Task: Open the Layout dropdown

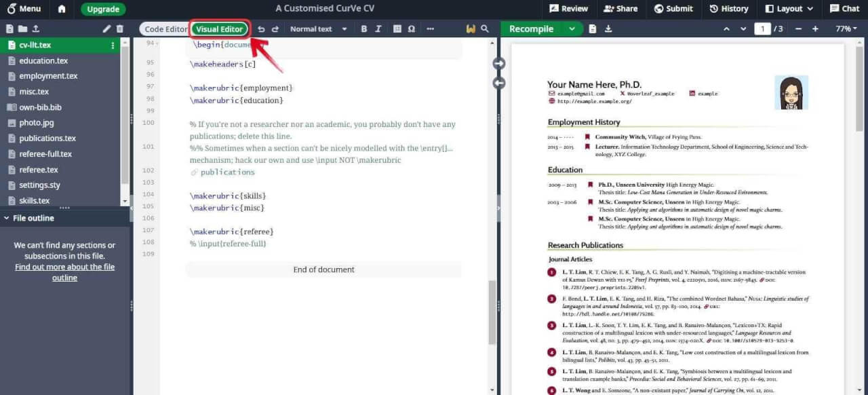Action: point(787,9)
